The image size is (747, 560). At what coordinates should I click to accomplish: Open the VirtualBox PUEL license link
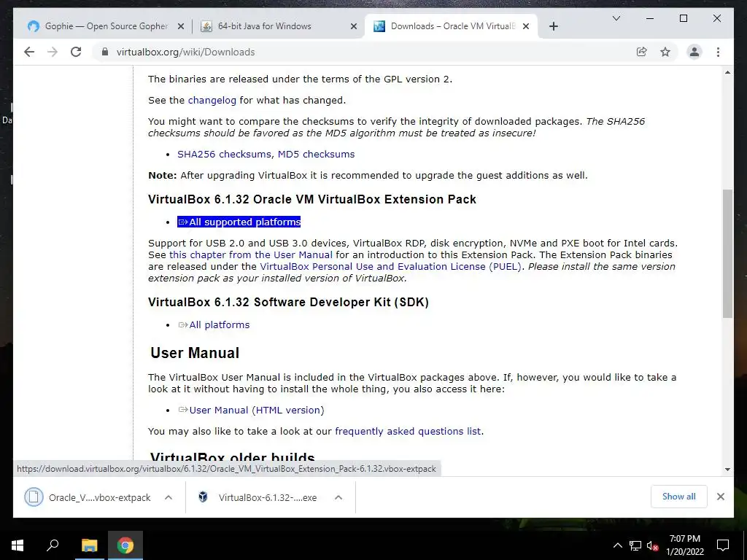(391, 267)
